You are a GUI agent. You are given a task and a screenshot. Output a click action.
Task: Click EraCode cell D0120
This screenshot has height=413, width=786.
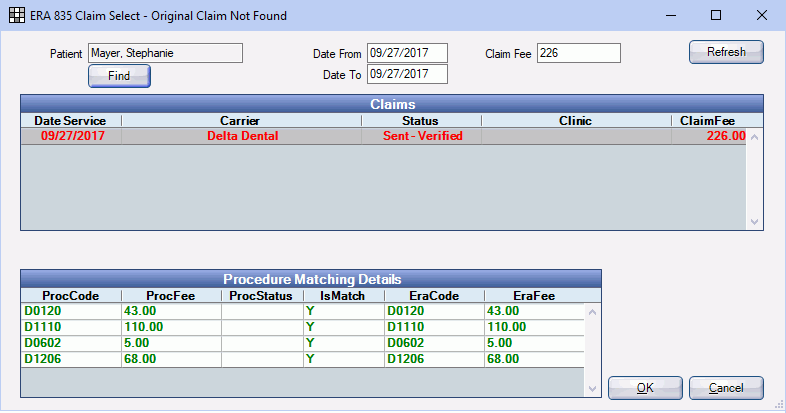pyautogui.click(x=434, y=311)
